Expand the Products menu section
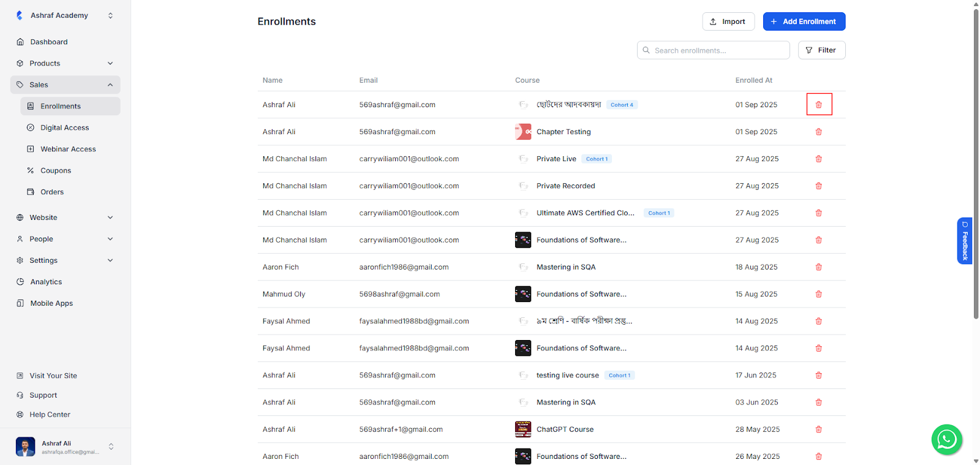The image size is (980, 465). click(110, 63)
